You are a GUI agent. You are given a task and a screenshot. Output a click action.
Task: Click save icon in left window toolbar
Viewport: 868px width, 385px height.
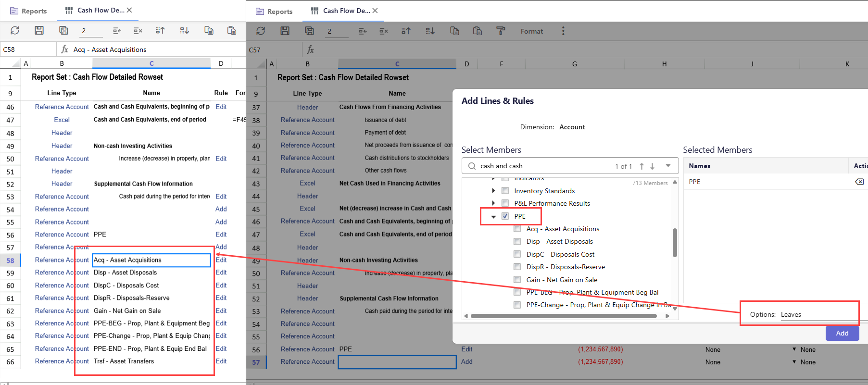39,30
